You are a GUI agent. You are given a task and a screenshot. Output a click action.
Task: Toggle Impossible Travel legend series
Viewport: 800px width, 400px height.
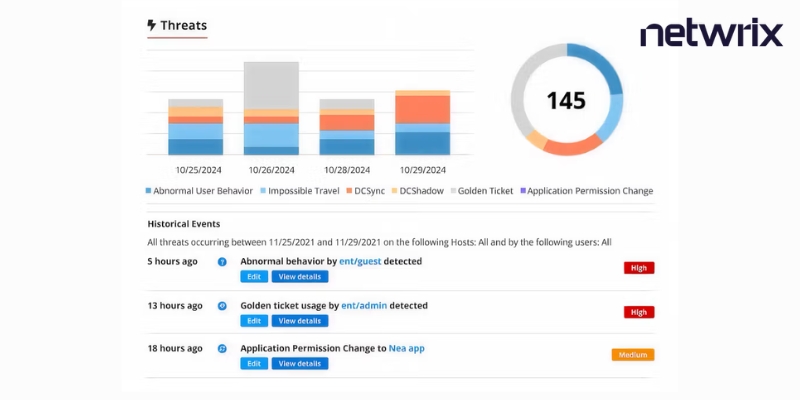(x=299, y=191)
